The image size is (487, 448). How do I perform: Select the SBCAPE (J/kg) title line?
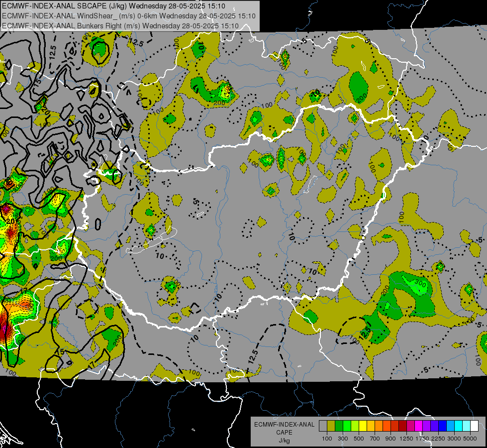coord(113,6)
